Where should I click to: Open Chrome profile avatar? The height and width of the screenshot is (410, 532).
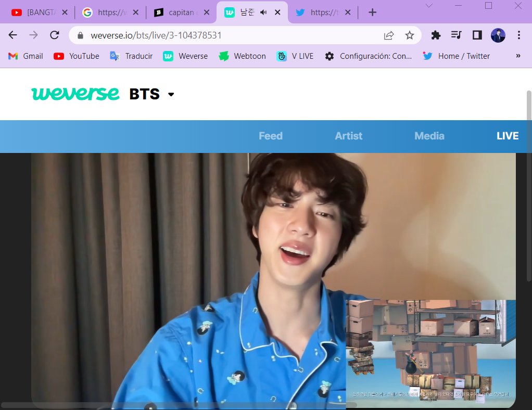[x=498, y=35]
